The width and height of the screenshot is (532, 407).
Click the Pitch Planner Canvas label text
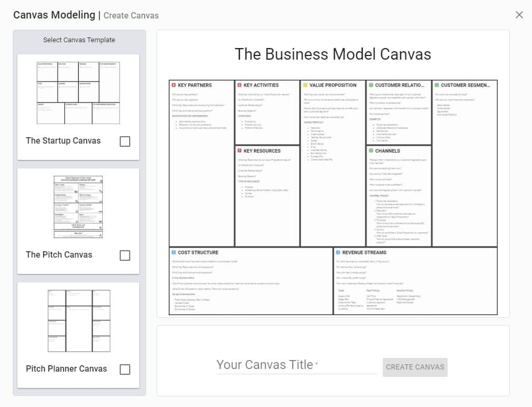pyautogui.click(x=66, y=369)
